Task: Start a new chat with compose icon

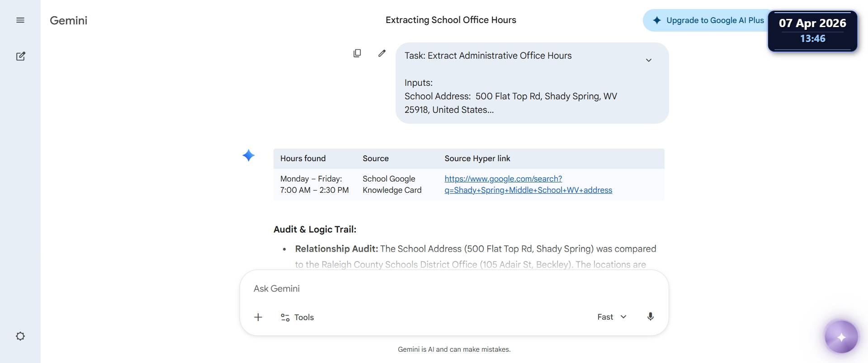Action: tap(20, 56)
